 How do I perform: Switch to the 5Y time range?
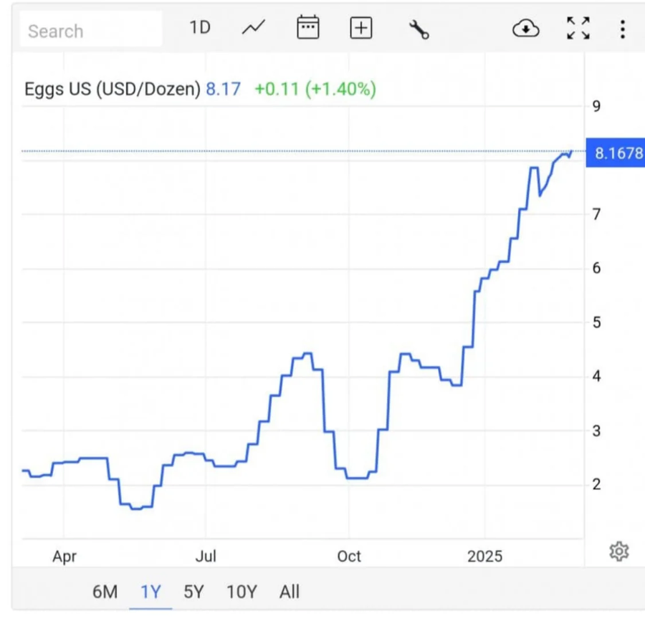click(193, 592)
